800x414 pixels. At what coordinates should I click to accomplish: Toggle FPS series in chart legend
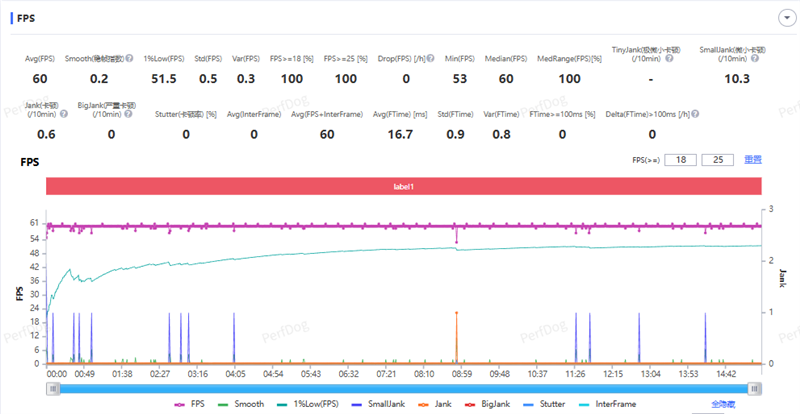189,403
